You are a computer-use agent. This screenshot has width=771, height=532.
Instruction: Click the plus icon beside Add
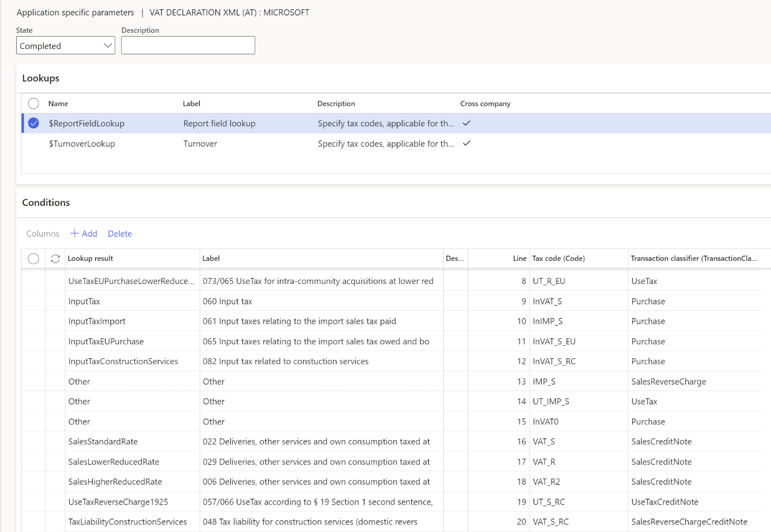pyautogui.click(x=74, y=233)
